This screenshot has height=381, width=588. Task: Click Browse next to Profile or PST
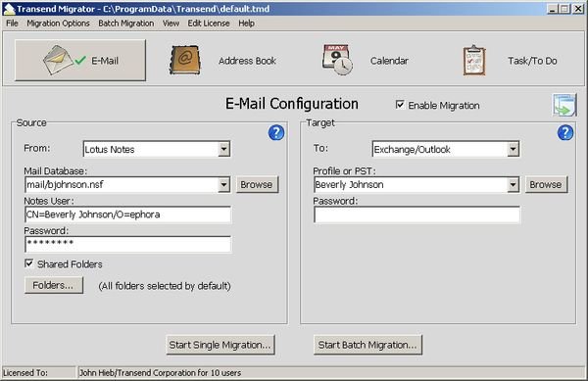point(546,185)
